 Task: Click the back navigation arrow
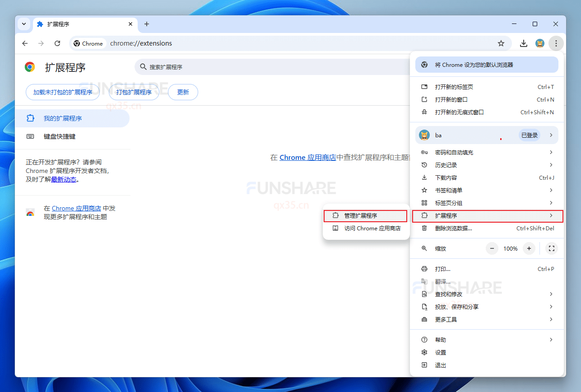tap(25, 43)
